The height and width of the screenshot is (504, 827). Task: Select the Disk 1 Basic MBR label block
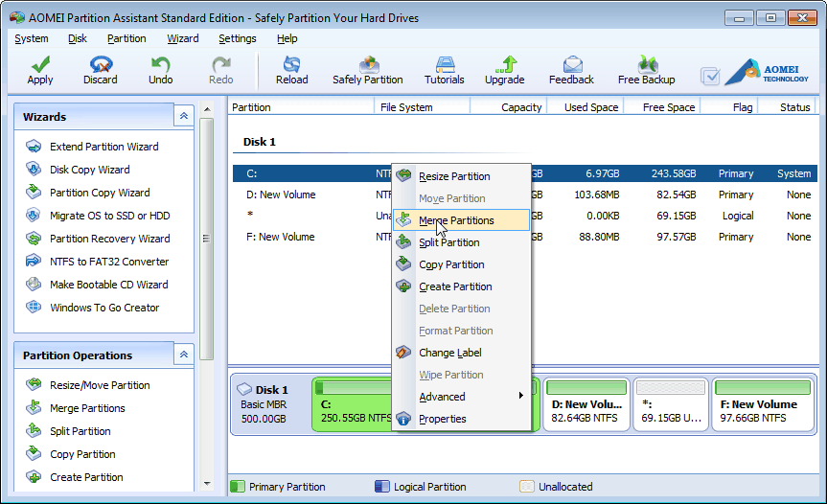point(271,404)
